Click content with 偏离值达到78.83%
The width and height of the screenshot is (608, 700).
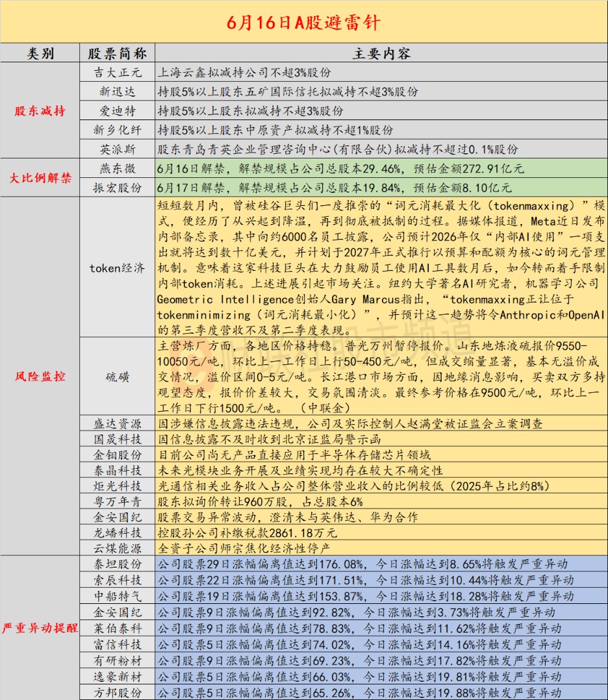click(359, 628)
